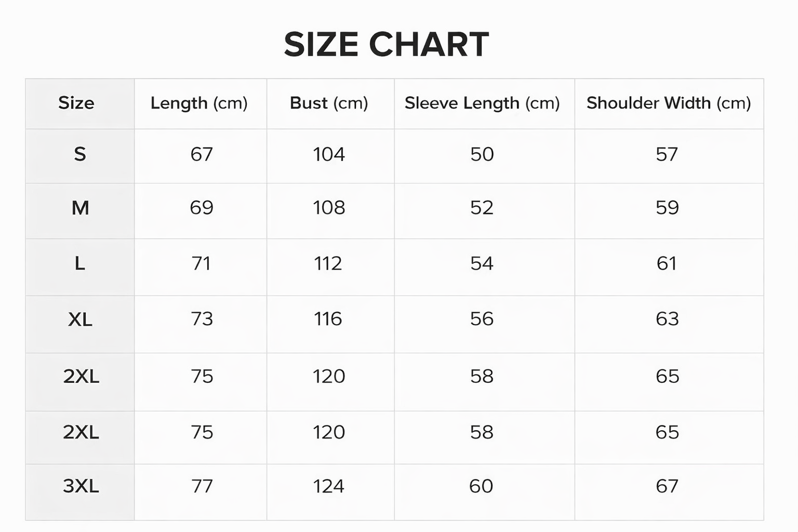Select the 112 bust measurement cell
798x532 pixels.
click(x=328, y=263)
